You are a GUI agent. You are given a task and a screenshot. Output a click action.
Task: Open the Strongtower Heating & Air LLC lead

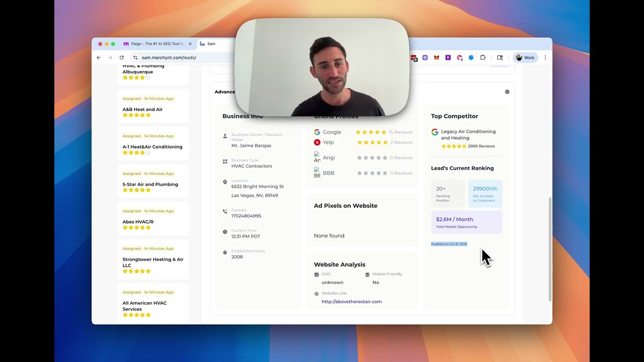click(153, 262)
